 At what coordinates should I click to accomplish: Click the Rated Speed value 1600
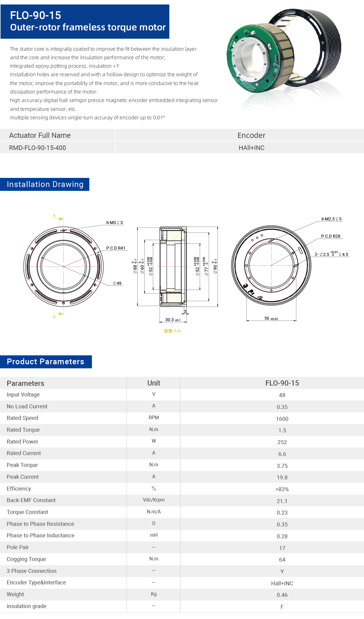click(x=282, y=419)
